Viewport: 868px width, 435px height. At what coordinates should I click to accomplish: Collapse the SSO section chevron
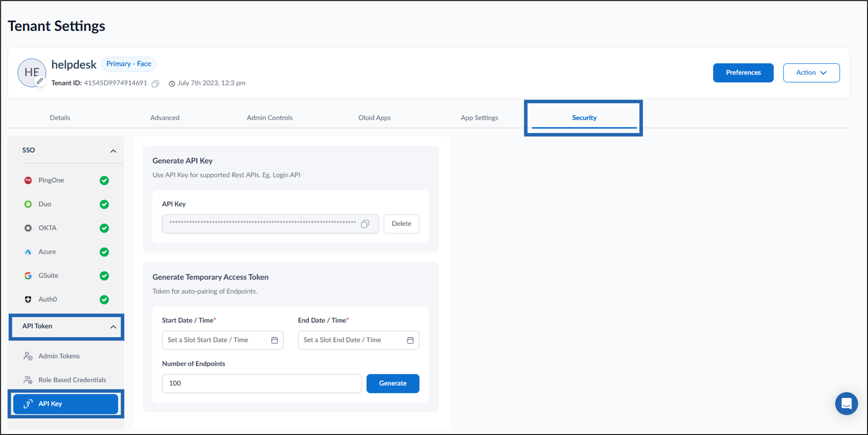[x=113, y=151]
